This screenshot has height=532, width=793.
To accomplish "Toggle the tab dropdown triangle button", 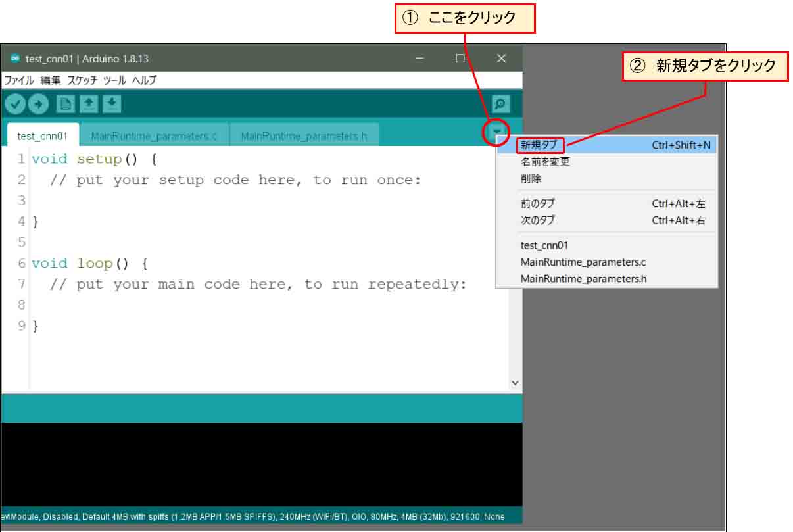I will (497, 132).
